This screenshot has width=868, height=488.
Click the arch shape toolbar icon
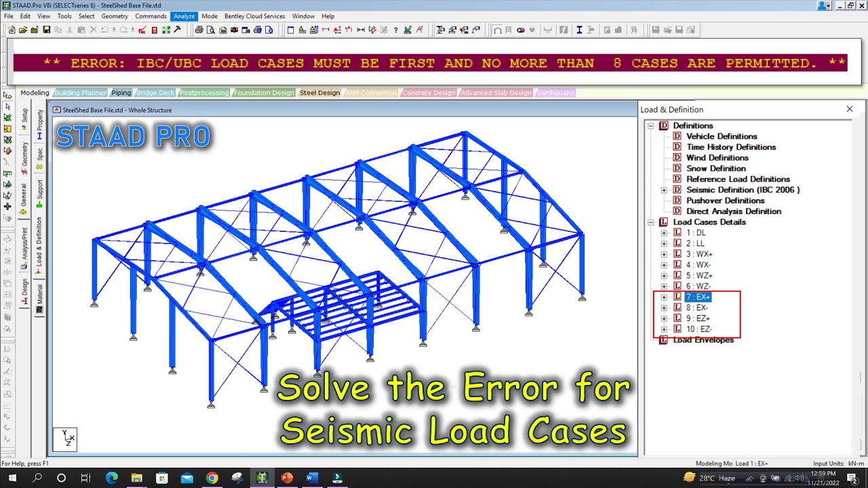point(498,30)
